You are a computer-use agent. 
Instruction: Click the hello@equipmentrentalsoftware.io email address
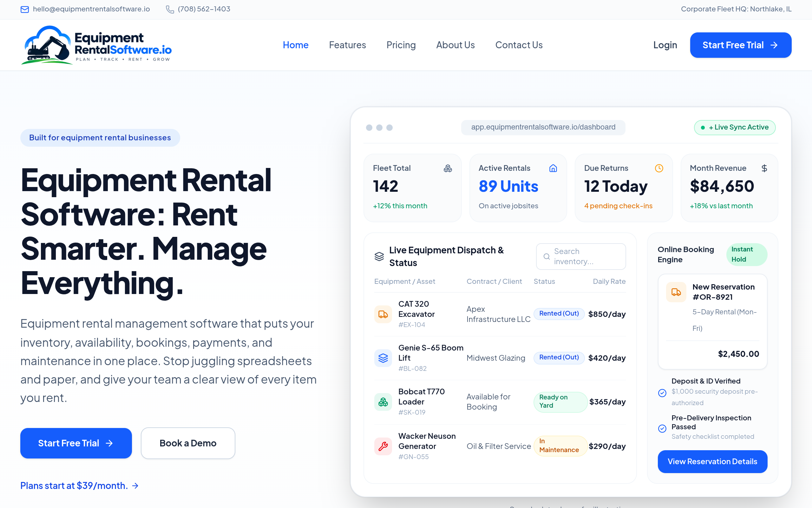(91, 9)
